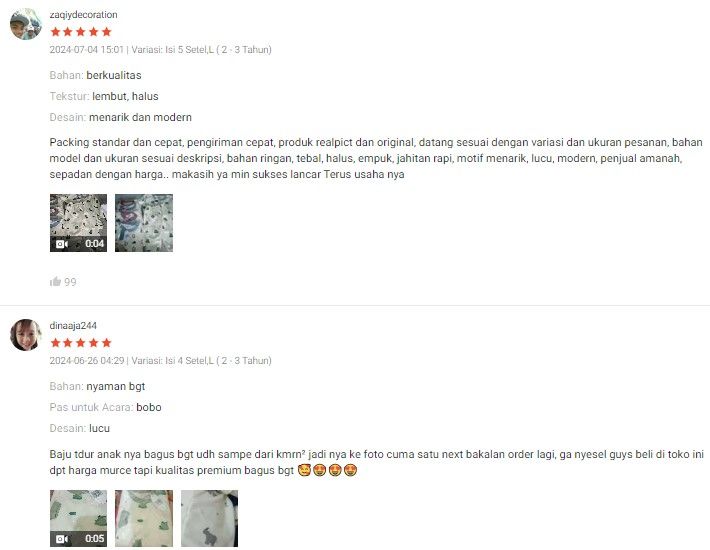Click the five-star rating of zaqiydecoration's review
Image resolution: width=710 pixels, height=550 pixels.
pos(81,32)
